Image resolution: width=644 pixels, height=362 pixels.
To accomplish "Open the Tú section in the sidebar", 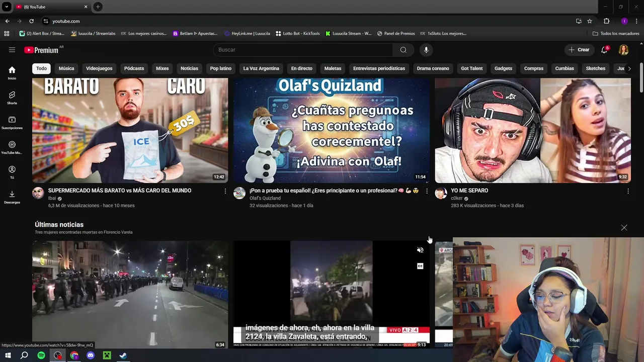I will [x=12, y=172].
